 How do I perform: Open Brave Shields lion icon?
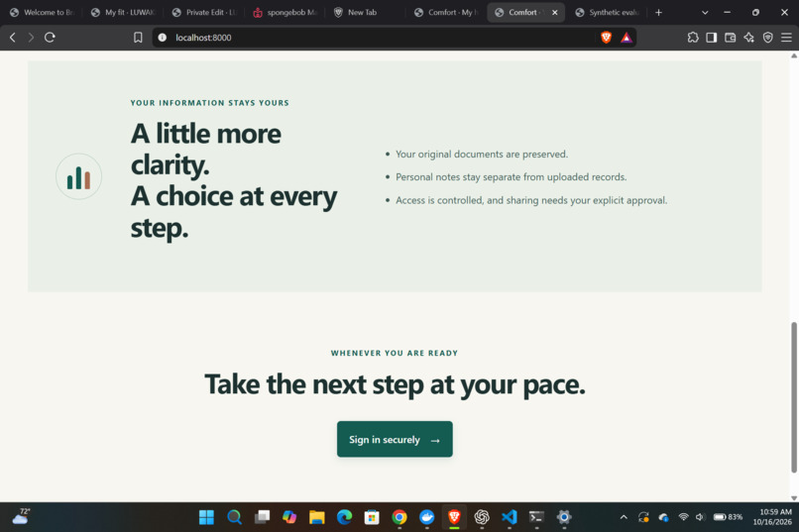click(x=606, y=38)
